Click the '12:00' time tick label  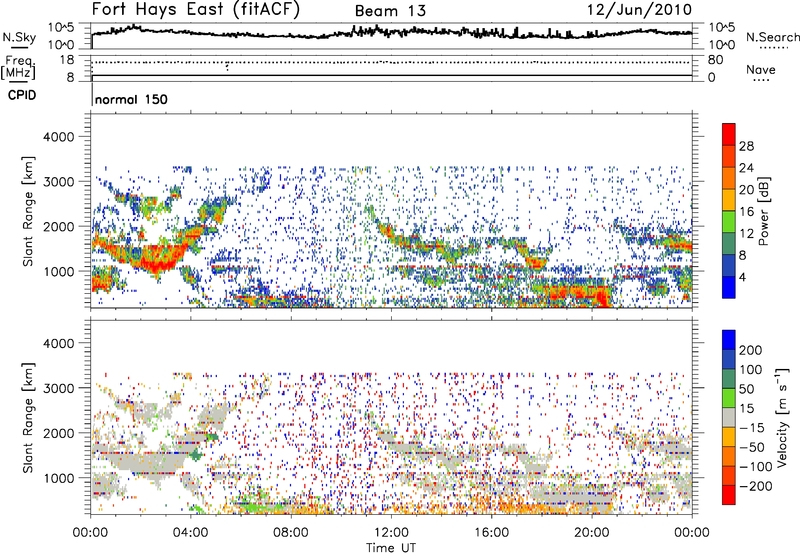pos(391,533)
